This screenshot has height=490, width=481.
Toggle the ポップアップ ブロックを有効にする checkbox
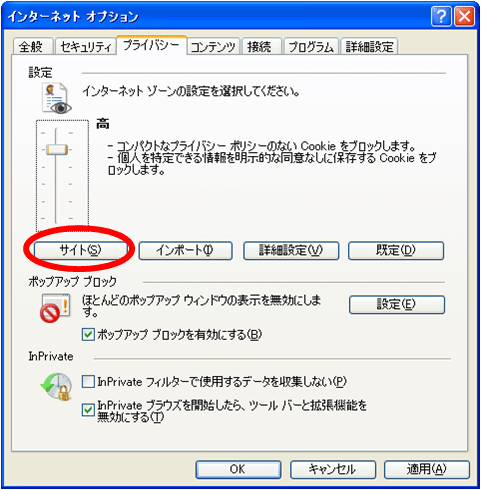(x=88, y=334)
